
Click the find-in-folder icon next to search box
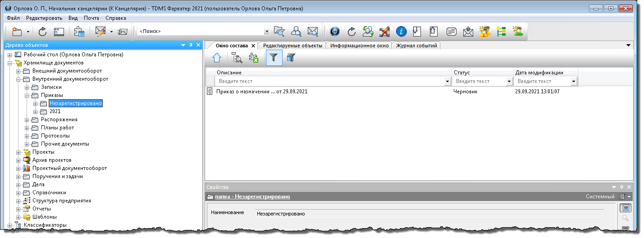click(x=279, y=32)
